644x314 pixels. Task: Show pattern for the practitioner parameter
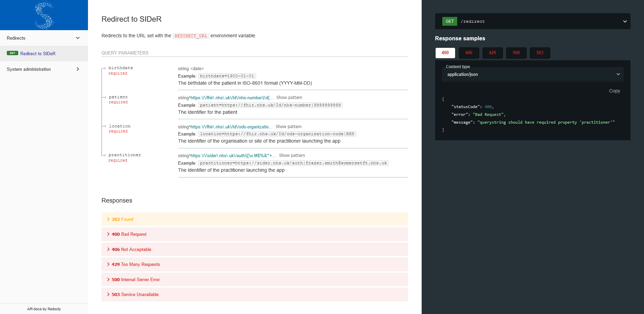click(x=292, y=155)
